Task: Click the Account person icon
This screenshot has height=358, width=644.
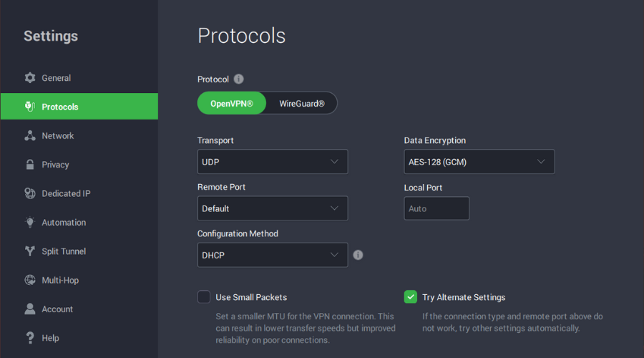Action: [x=30, y=309]
